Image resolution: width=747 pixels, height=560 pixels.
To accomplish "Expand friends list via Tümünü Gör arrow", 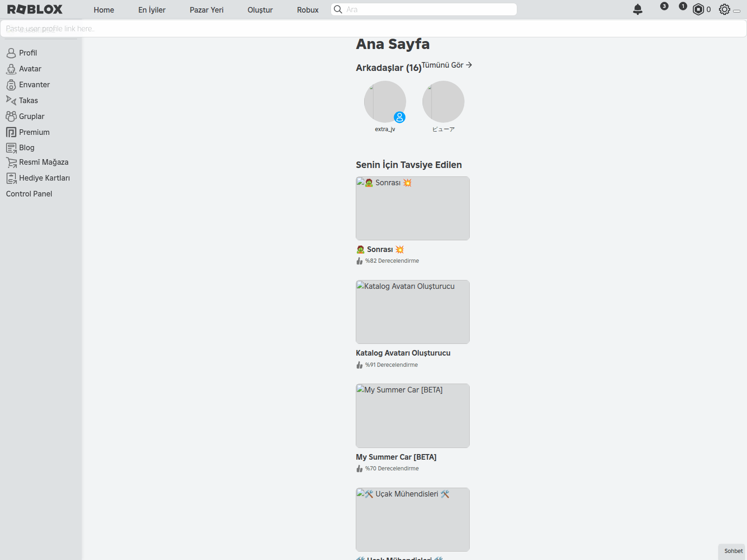I will [470, 65].
